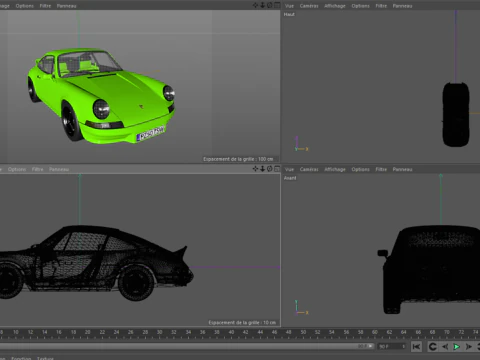Open Panneau menu in the Haut viewport
This screenshot has width=480, height=360.
402,6
